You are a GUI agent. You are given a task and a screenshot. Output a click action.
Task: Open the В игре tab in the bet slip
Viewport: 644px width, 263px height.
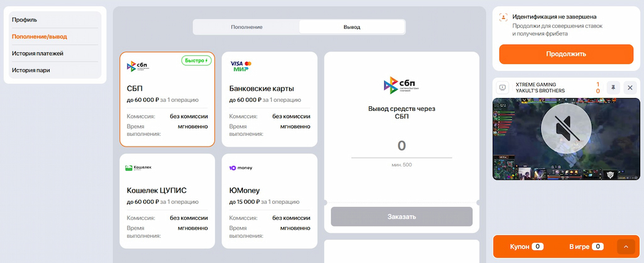tap(586, 247)
